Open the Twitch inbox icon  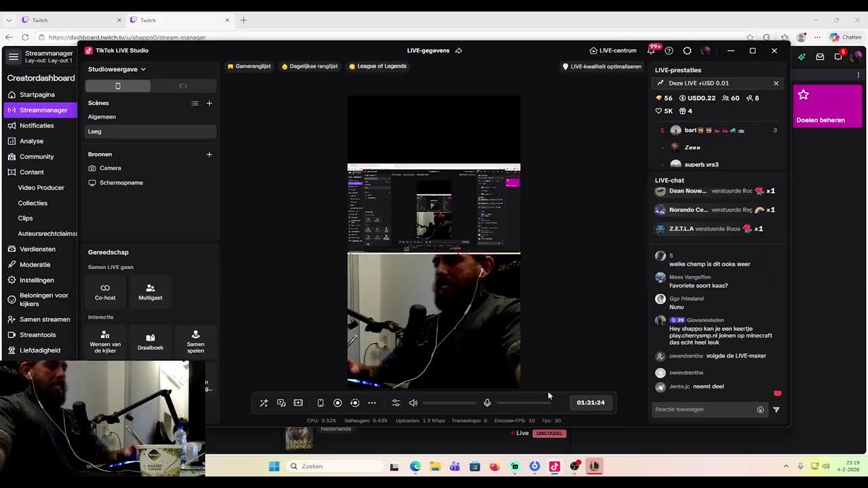click(x=820, y=57)
